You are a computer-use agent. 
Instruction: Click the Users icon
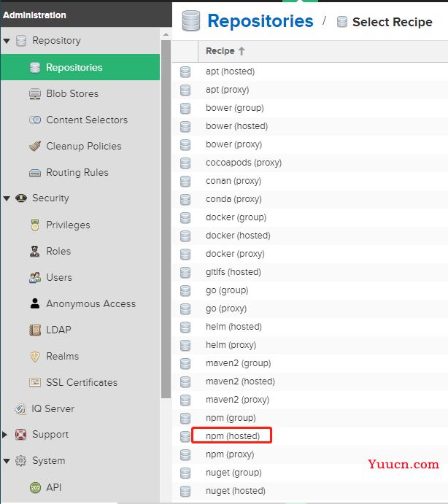tap(35, 277)
